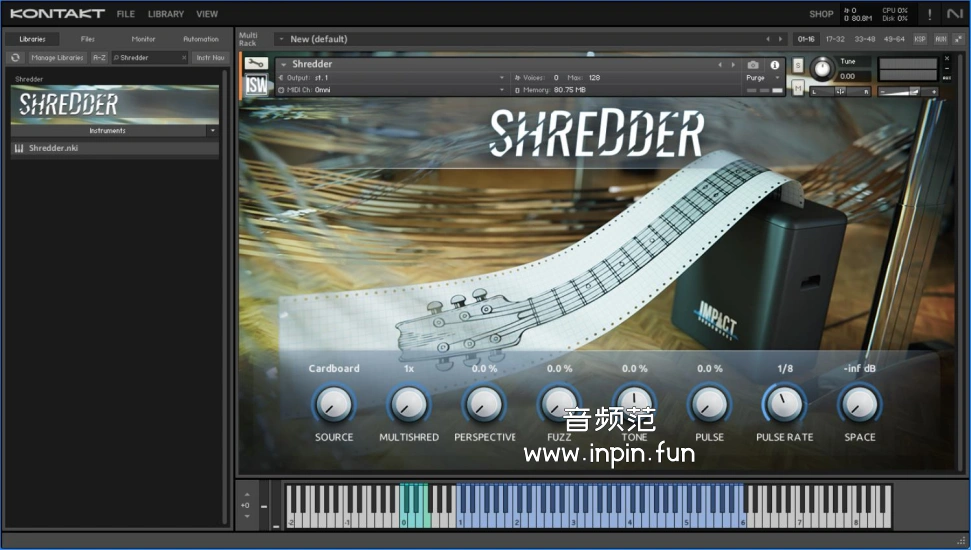Open the SHOP link

(821, 14)
